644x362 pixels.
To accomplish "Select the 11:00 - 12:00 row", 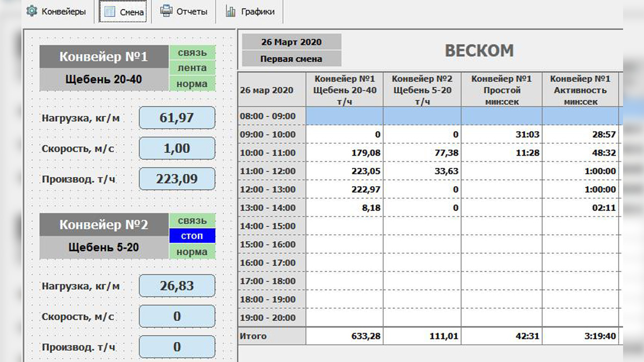I will (429, 171).
